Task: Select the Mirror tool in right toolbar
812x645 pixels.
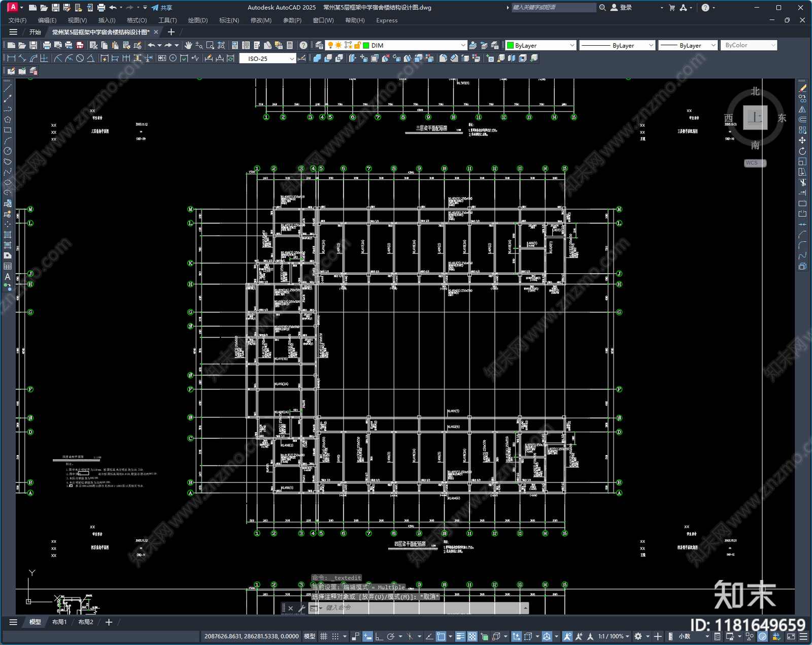Action: (802, 109)
